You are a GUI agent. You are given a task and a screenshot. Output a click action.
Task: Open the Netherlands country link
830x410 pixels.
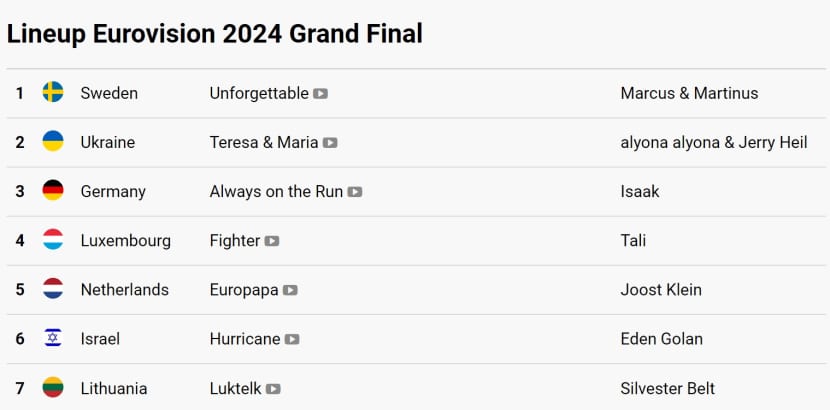pos(125,290)
